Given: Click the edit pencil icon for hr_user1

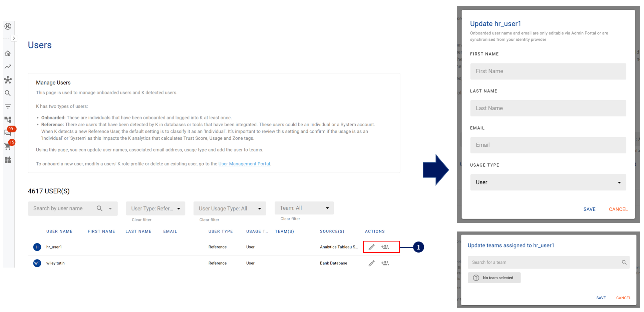Looking at the screenshot, I should pyautogui.click(x=371, y=247).
